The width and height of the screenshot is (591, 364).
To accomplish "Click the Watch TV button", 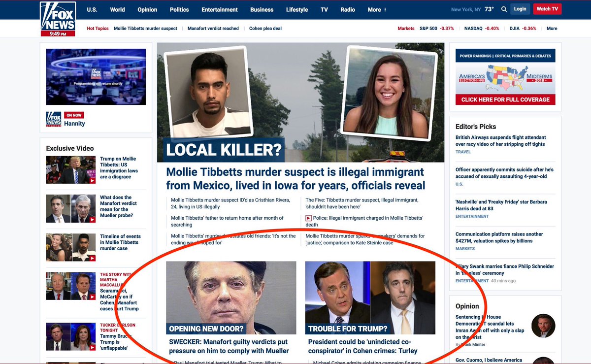I will 547,9.
